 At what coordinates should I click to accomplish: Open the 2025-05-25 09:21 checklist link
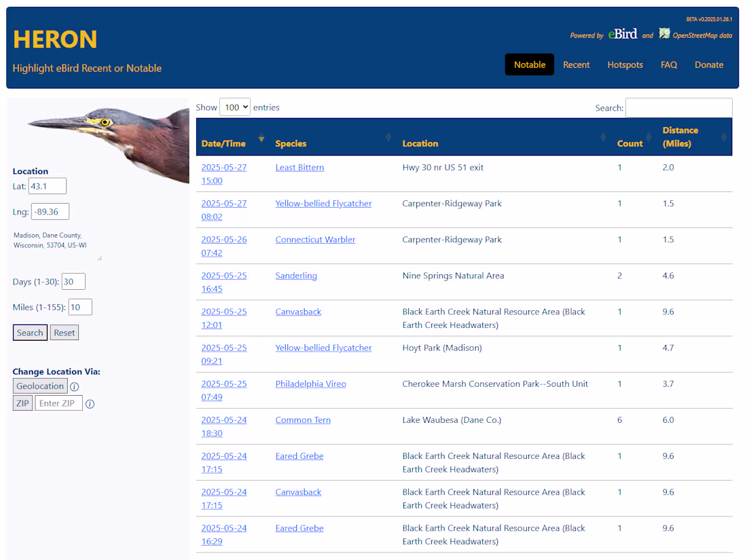224,354
